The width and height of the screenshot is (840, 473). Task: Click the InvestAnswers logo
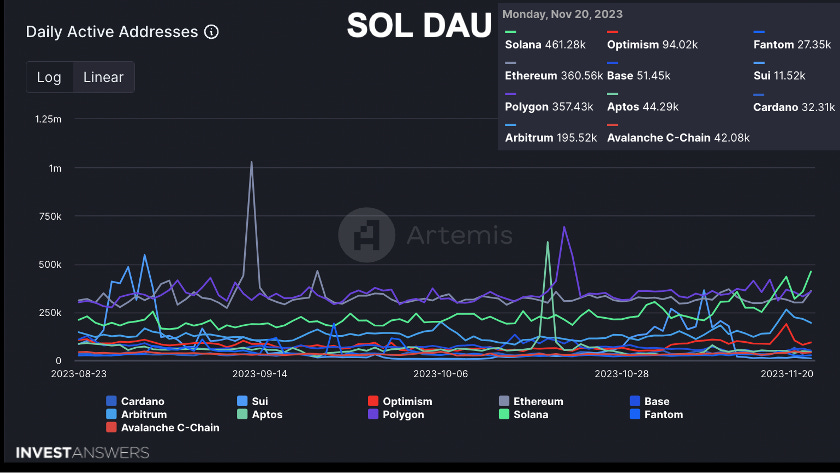(x=82, y=453)
